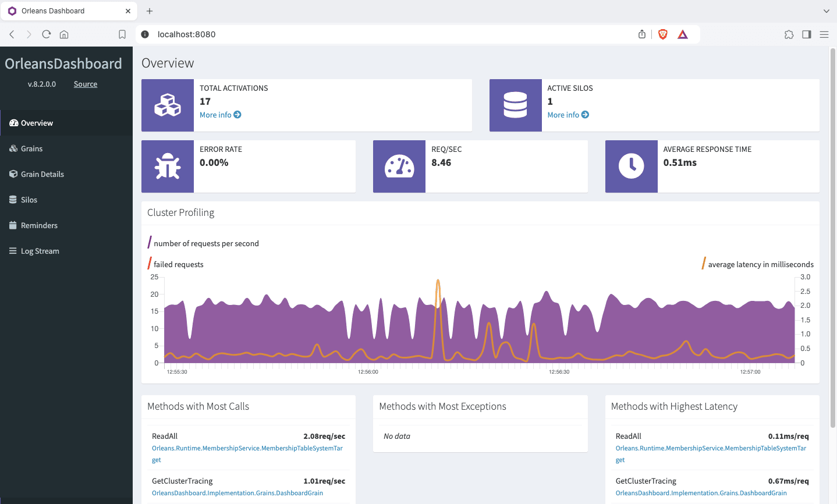Click the Total Activations cubes tile icon
The height and width of the screenshot is (504, 837).
tap(168, 105)
